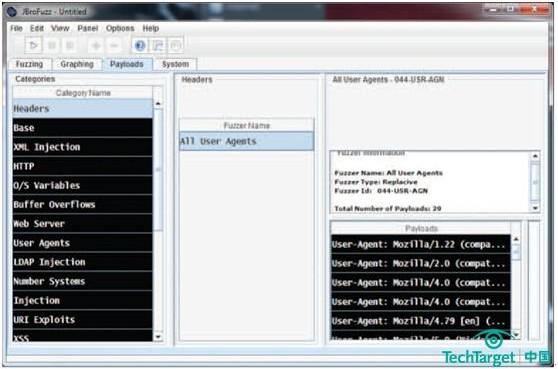Image resolution: width=558 pixels, height=369 pixels.
Task: Click the Payloads column header
Action: [x=421, y=228]
